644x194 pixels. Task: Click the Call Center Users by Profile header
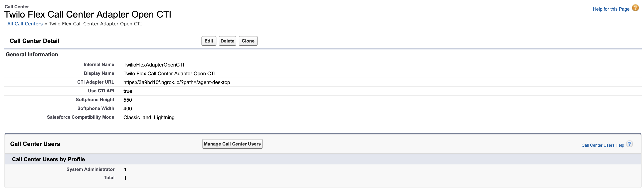coord(48,159)
